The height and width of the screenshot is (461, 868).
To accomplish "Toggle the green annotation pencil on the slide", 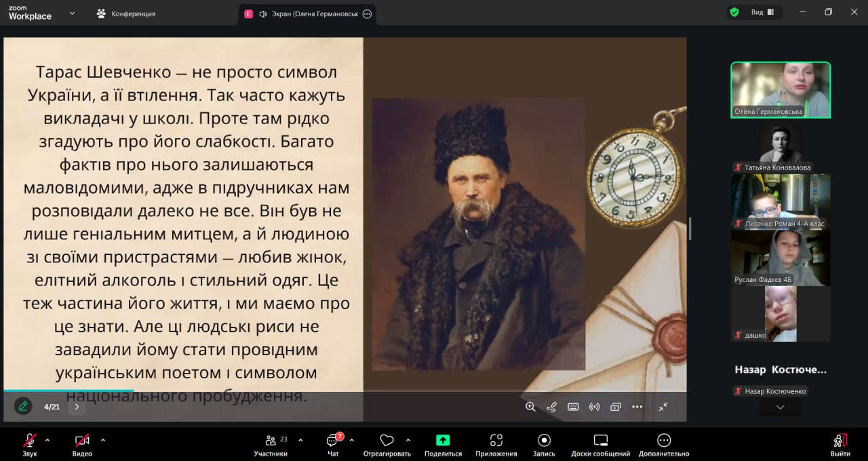I will [23, 406].
